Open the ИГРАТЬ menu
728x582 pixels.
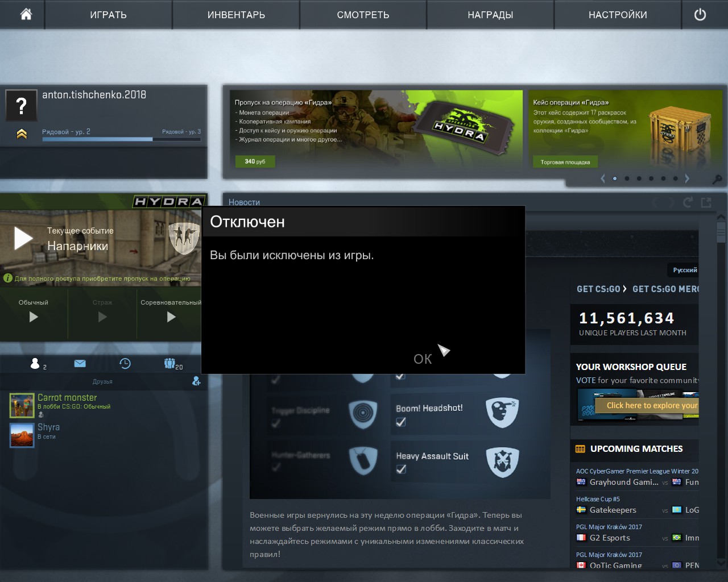pyautogui.click(x=108, y=15)
